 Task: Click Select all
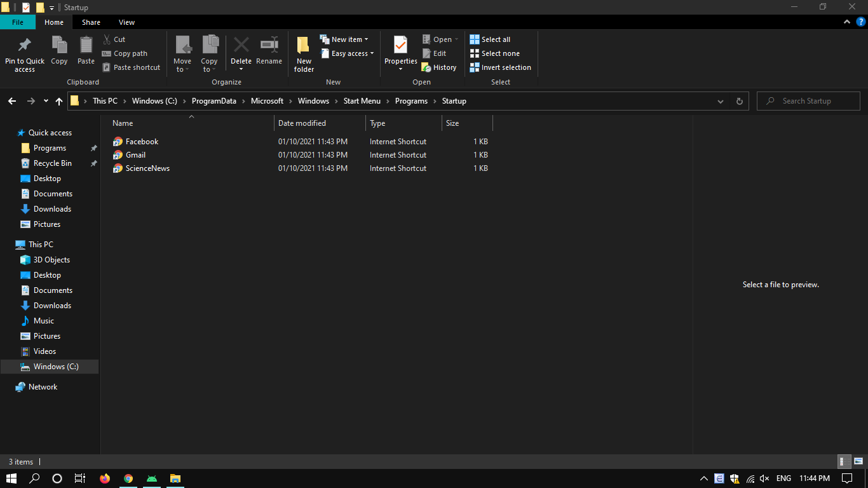pos(490,39)
